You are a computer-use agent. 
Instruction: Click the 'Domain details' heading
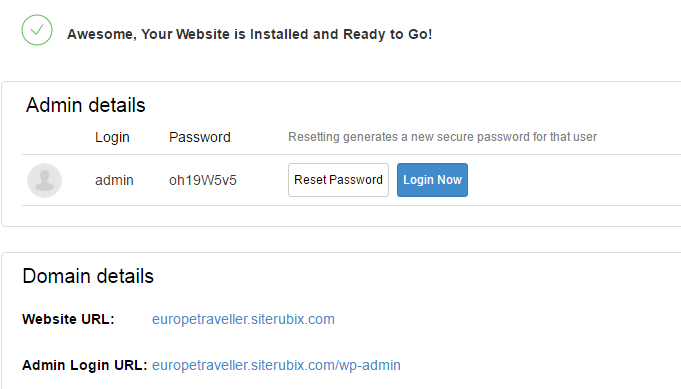pyautogui.click(x=88, y=276)
